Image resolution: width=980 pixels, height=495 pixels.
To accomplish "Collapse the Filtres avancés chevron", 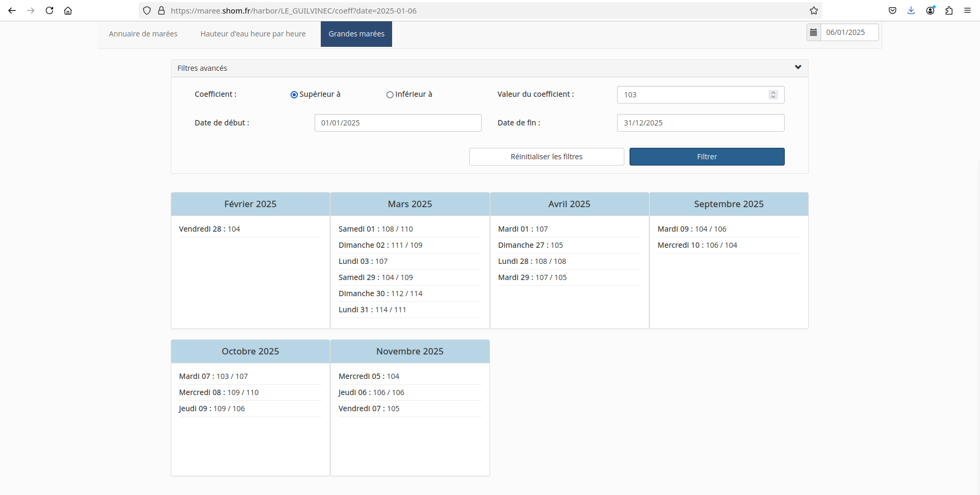I will pyautogui.click(x=798, y=67).
